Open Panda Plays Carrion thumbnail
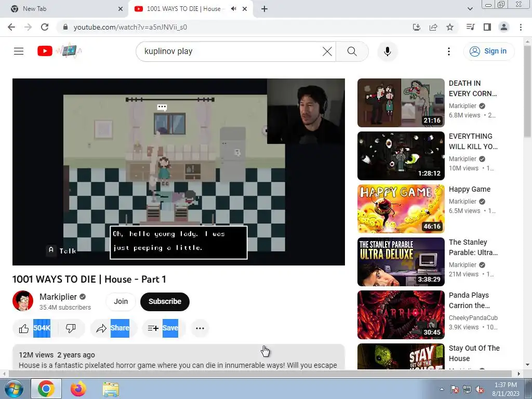 [x=401, y=314]
